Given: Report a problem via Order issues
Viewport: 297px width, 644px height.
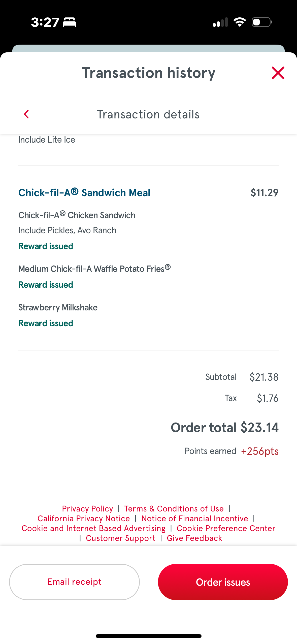Looking at the screenshot, I should [223, 582].
